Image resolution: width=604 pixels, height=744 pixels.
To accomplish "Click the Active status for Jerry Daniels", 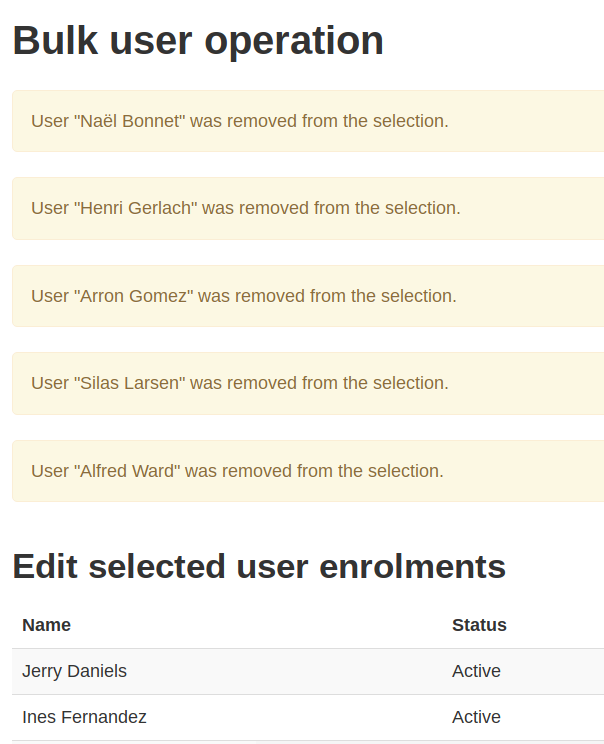I will click(476, 671).
